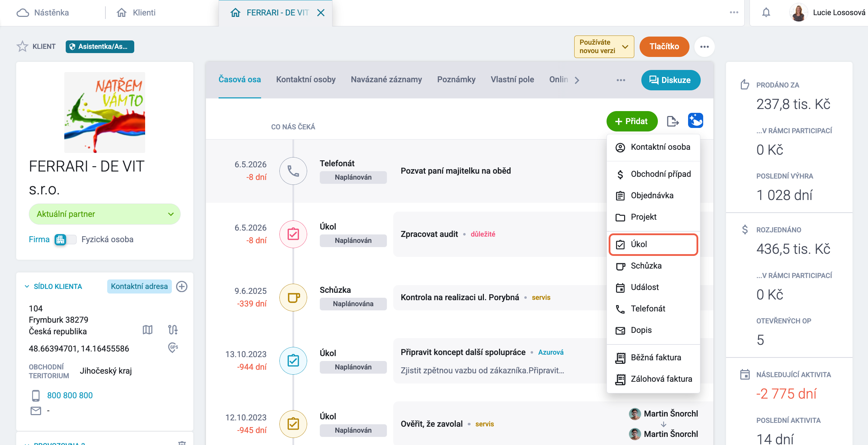
Task: Open Pozvat paní majitelku na oběd entry
Action: pyautogui.click(x=456, y=171)
